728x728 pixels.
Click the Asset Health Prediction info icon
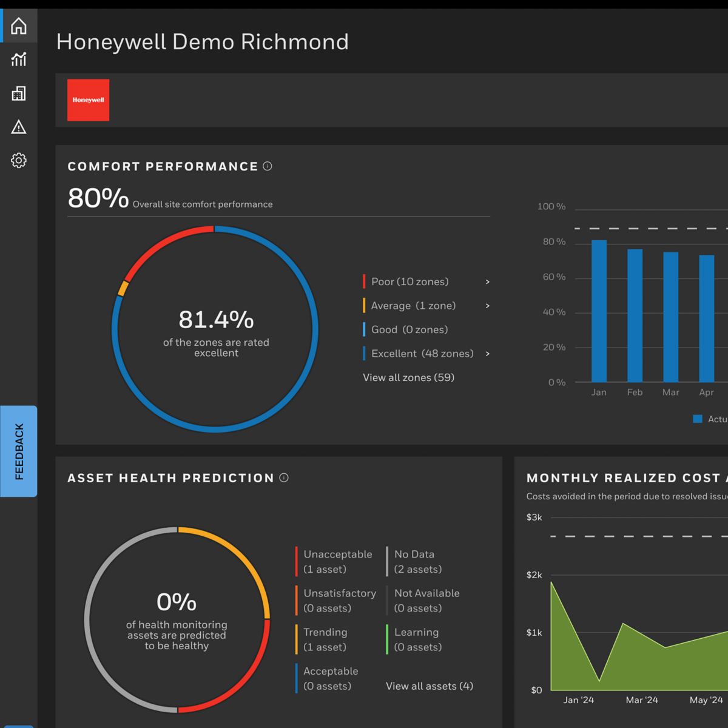284,478
